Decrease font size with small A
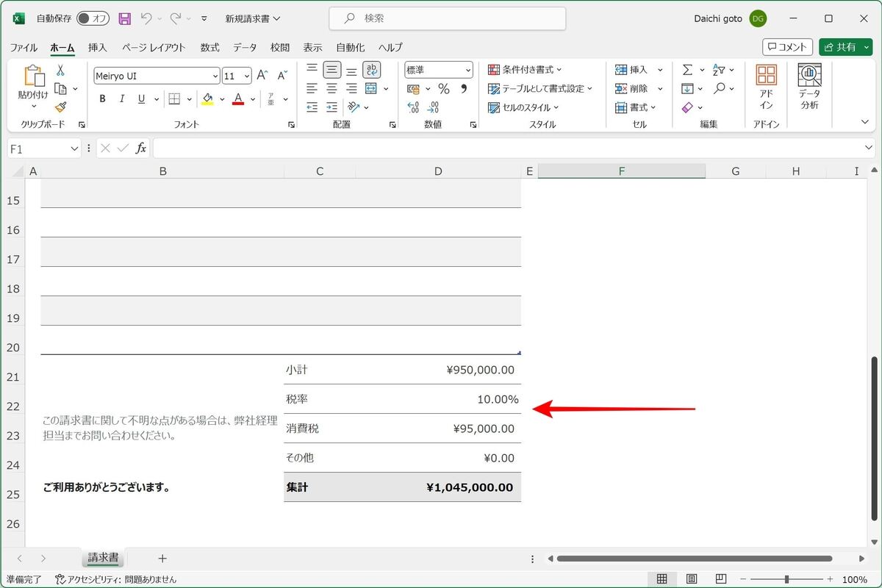Screen dimensions: 882x588 (x=282, y=76)
